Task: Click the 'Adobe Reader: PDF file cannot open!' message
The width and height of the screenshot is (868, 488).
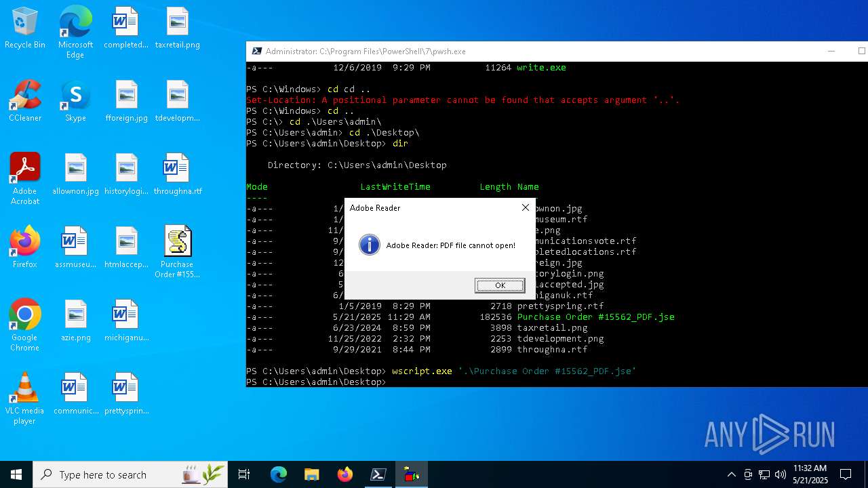Action: 450,245
